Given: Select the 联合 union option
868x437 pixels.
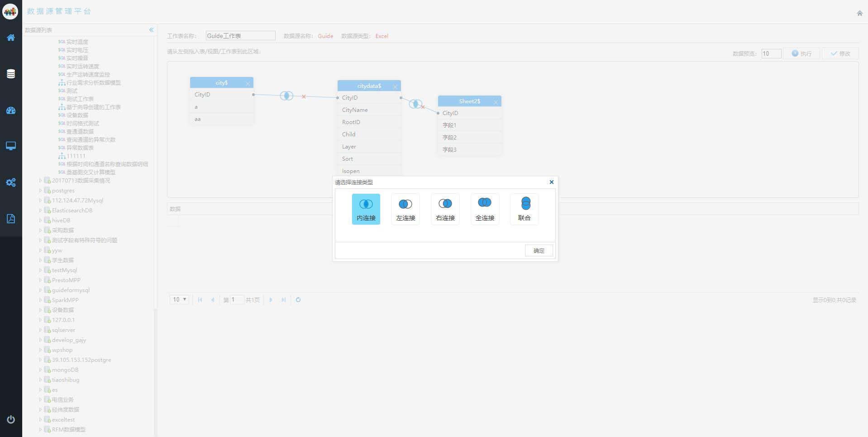Looking at the screenshot, I should pyautogui.click(x=524, y=209).
